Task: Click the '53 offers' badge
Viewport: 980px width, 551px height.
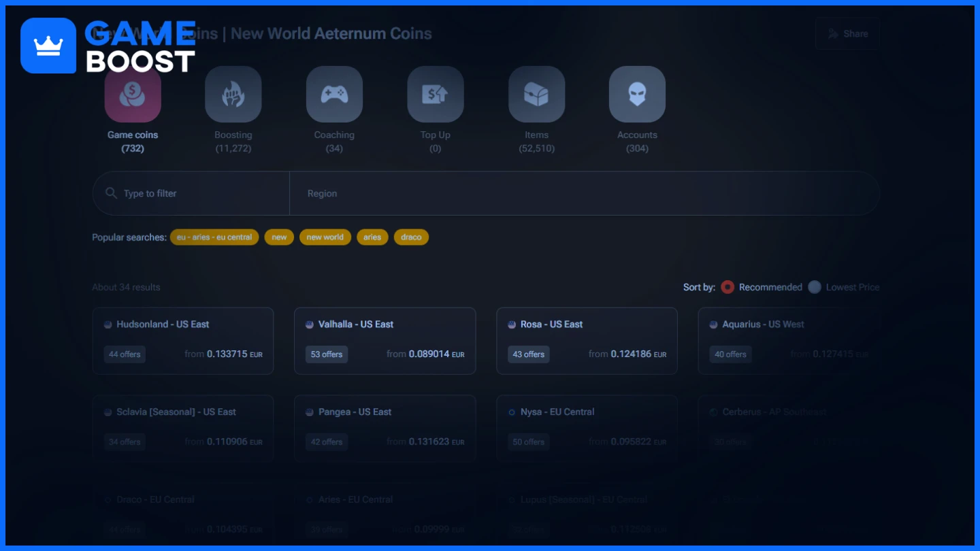Action: pos(327,354)
